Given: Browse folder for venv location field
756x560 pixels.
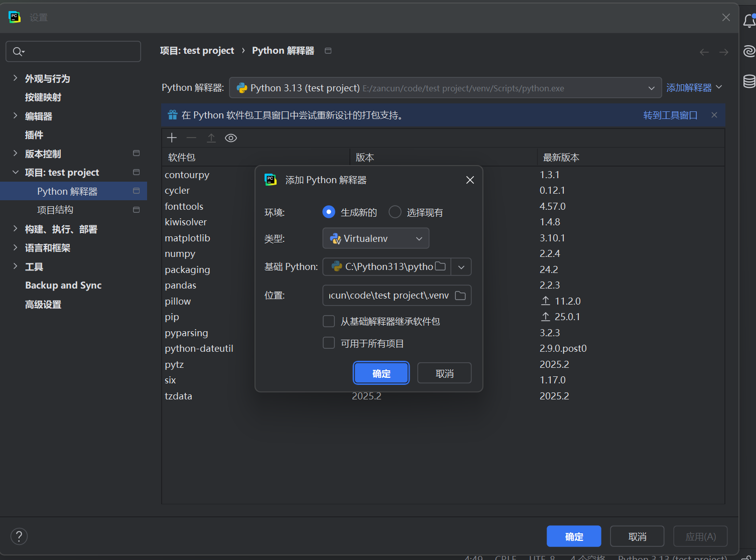Looking at the screenshot, I should 460,296.
